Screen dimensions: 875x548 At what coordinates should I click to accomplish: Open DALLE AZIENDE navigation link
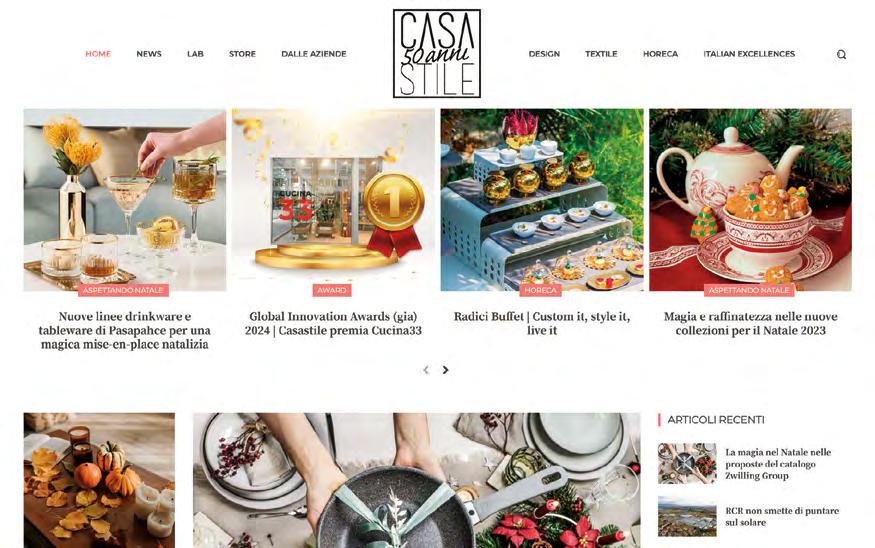click(x=314, y=54)
